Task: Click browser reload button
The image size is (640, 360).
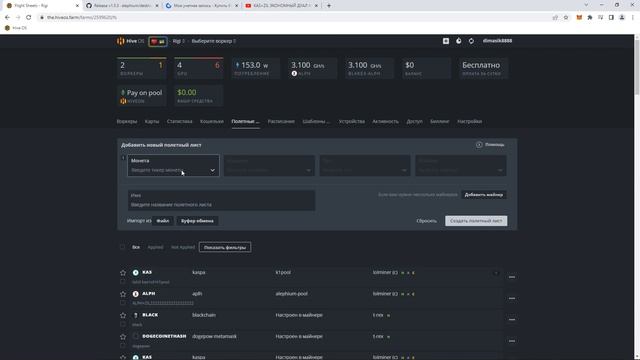Action: pyautogui.click(x=29, y=18)
